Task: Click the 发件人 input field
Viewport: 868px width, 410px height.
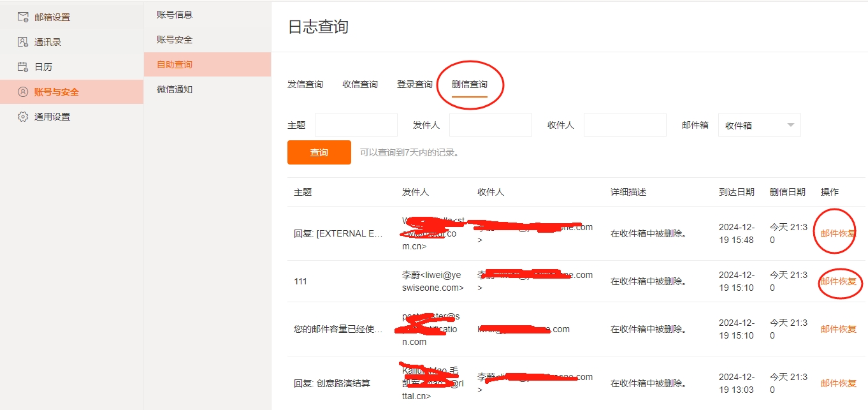Action: pos(491,125)
